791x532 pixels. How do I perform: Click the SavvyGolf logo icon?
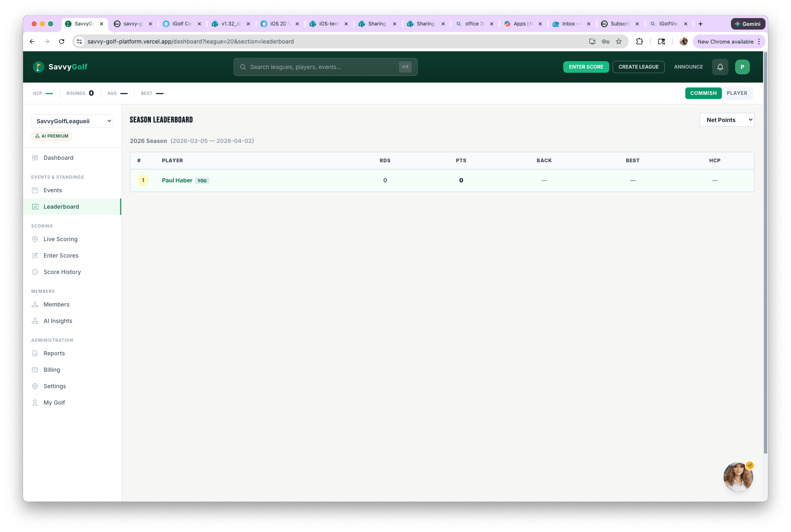pyautogui.click(x=38, y=67)
